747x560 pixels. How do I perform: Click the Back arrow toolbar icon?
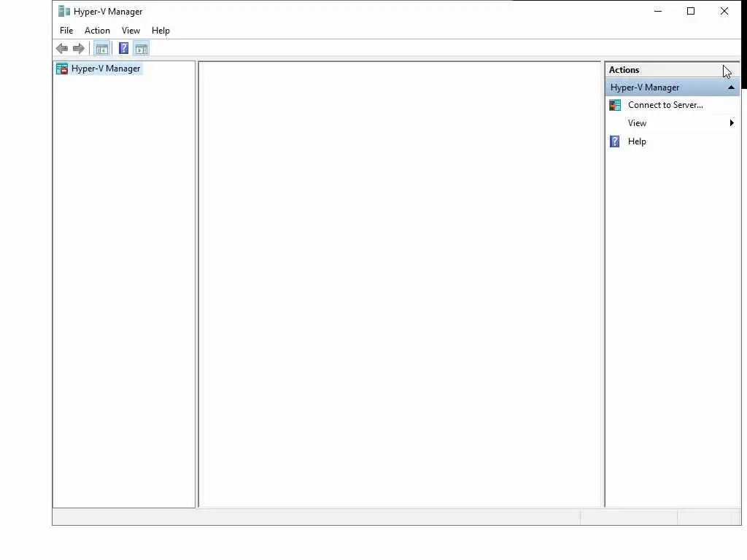(62, 48)
